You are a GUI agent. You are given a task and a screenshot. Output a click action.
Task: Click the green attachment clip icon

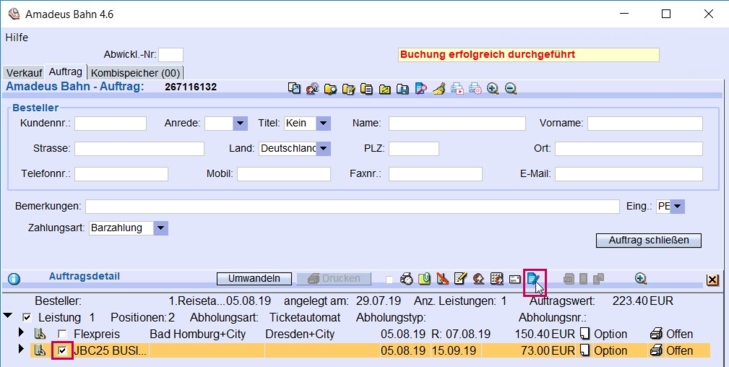(424, 279)
